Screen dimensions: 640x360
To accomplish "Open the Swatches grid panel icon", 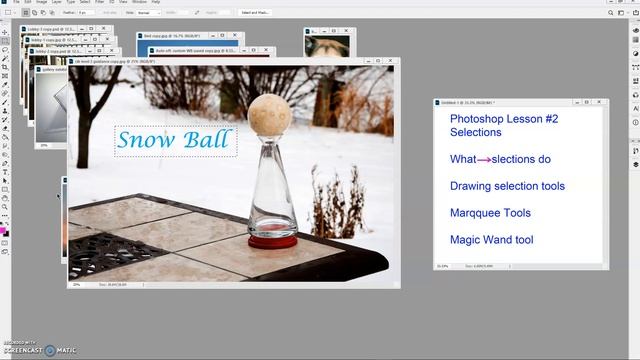I will (x=636, y=40).
